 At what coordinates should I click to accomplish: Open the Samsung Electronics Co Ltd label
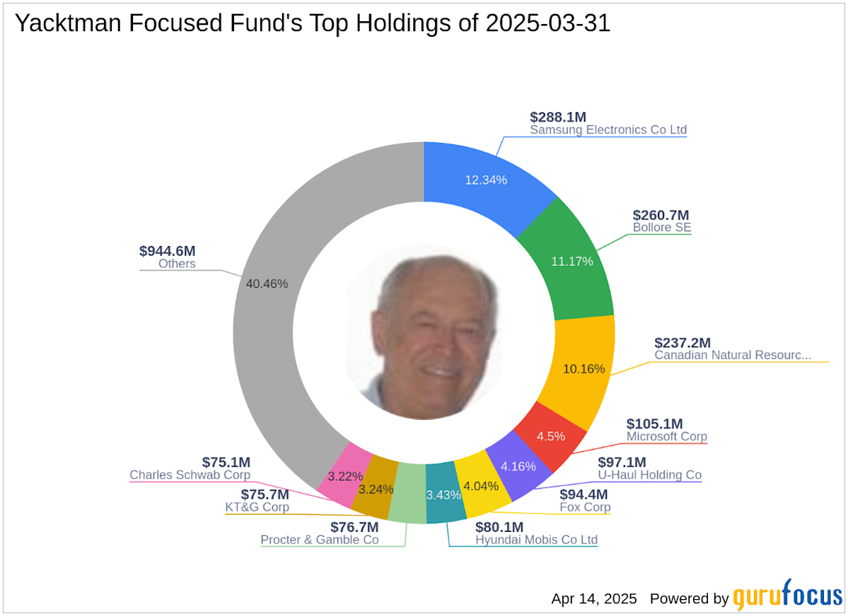coord(608,130)
